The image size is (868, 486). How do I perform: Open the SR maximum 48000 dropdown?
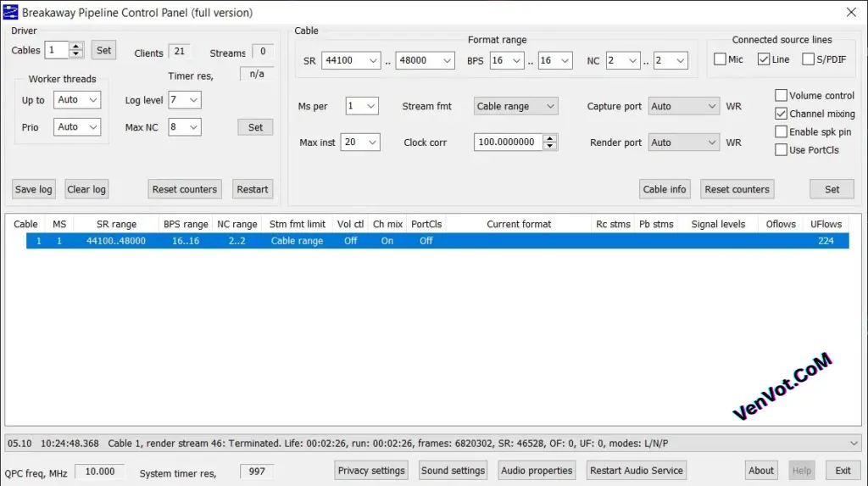point(425,60)
